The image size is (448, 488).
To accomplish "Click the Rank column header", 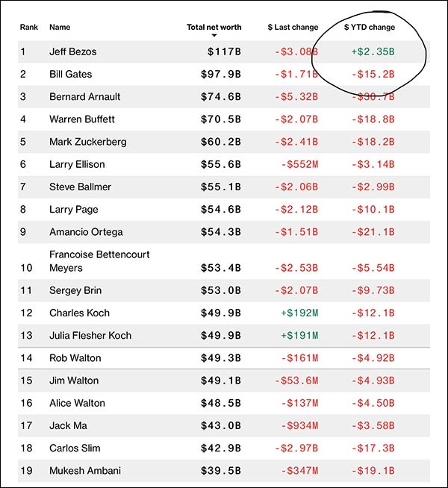I will (x=28, y=27).
